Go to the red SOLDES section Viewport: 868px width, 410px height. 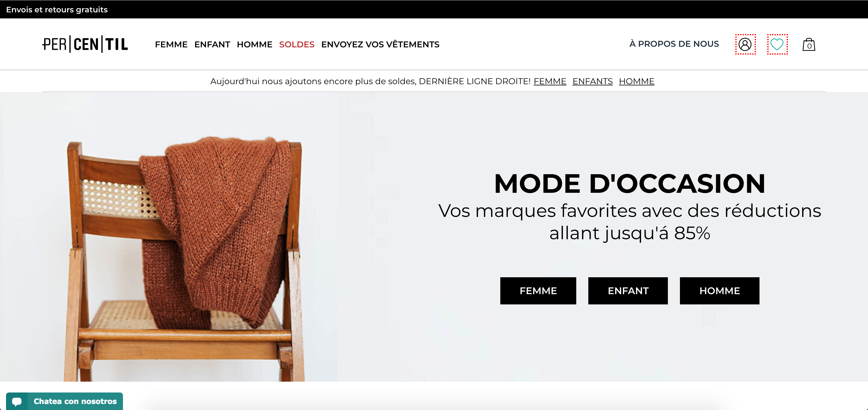pos(297,45)
